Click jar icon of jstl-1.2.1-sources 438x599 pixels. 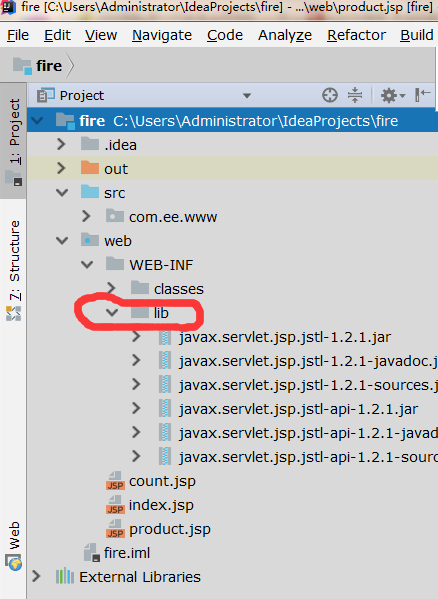pos(165,385)
